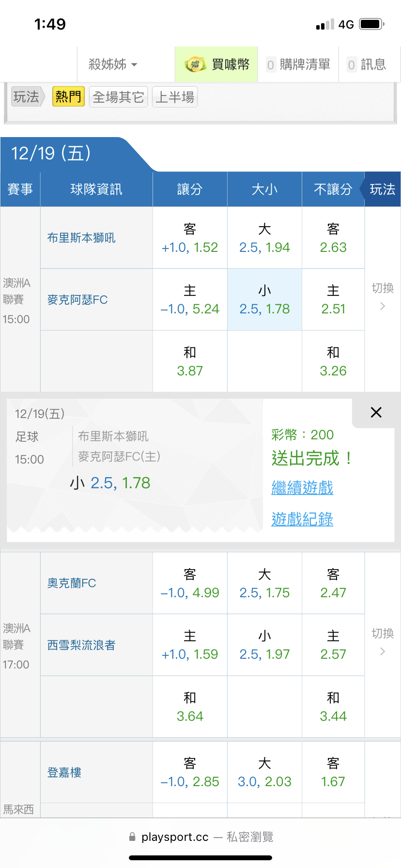Expand 切換 chevron for Auckland FC match
Screen dimensions: 401x868
pos(383,651)
